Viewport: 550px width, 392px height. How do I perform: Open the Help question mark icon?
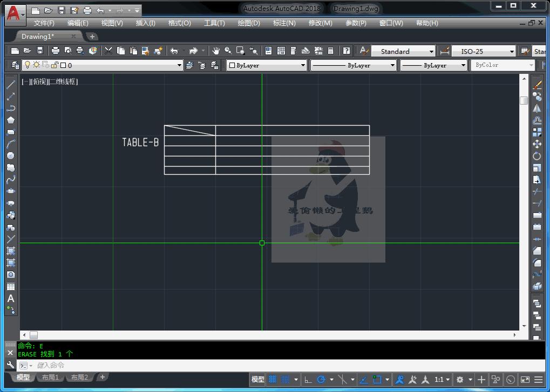click(x=347, y=51)
